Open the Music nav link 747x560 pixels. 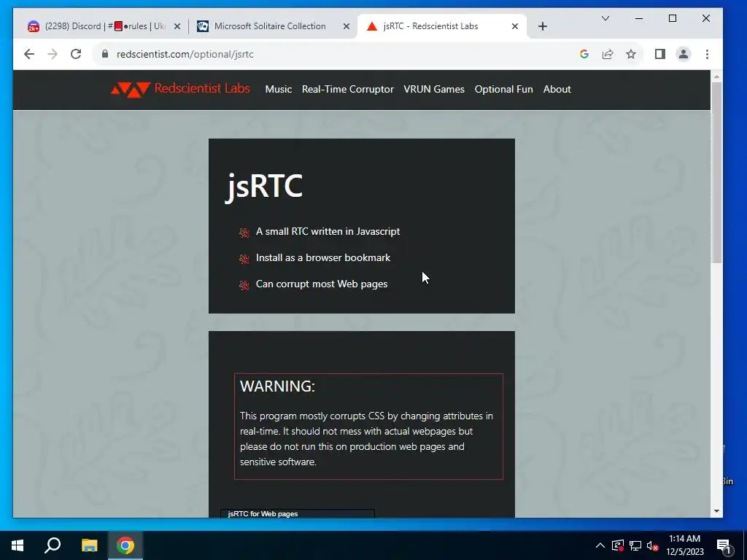click(x=278, y=90)
